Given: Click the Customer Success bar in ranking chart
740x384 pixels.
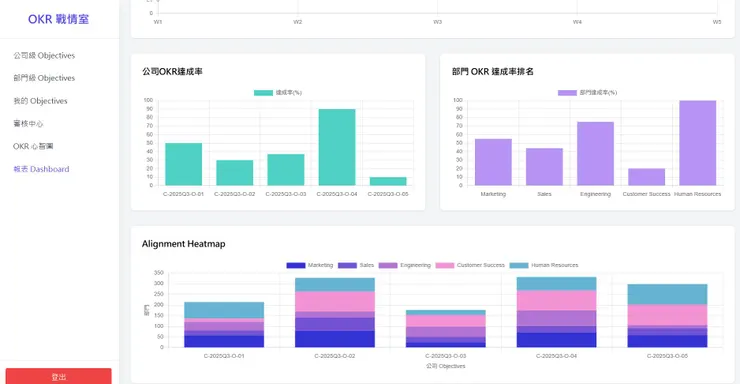Looking at the screenshot, I should click(x=647, y=177).
